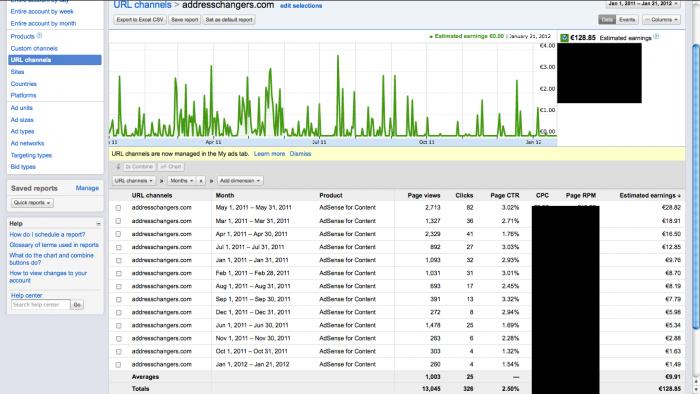Screen dimensions: 700x394
Task: Click the Save report button
Action: click(x=184, y=20)
